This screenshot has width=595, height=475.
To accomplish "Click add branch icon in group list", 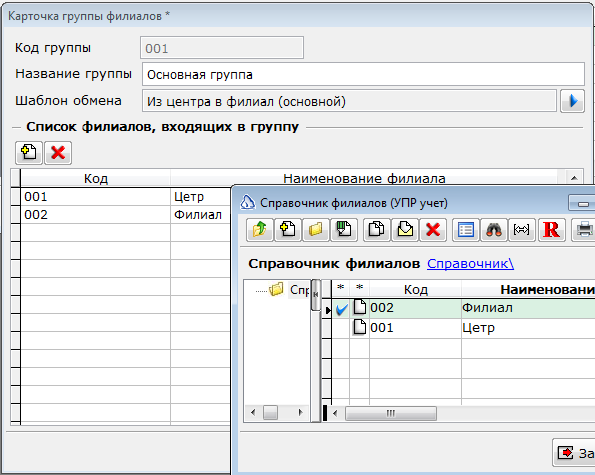I will click(29, 153).
